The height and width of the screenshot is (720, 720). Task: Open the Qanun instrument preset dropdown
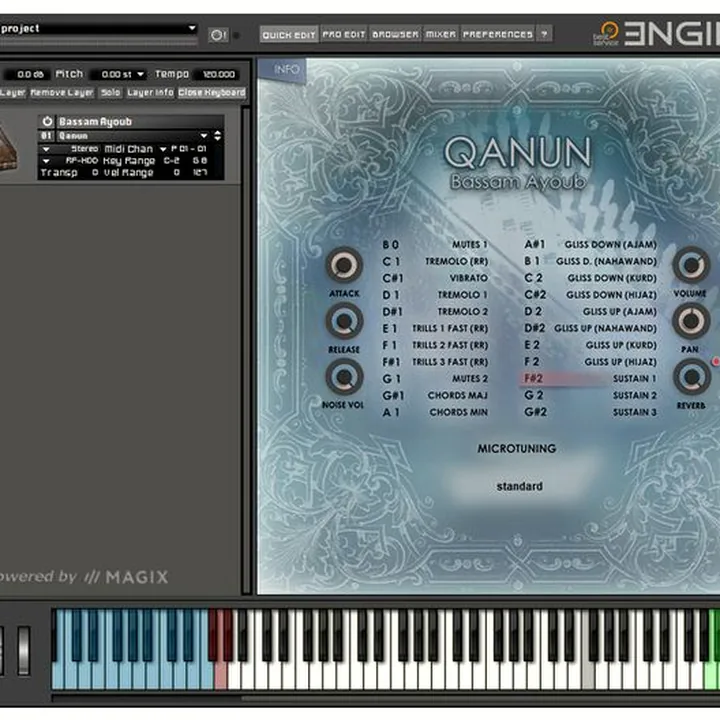203,136
